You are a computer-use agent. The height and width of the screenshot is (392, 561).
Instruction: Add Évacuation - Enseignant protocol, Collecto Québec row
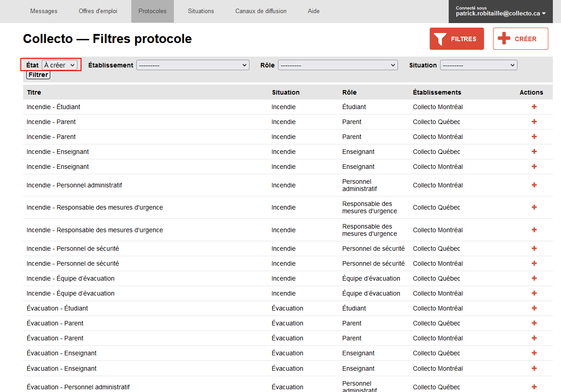point(534,353)
